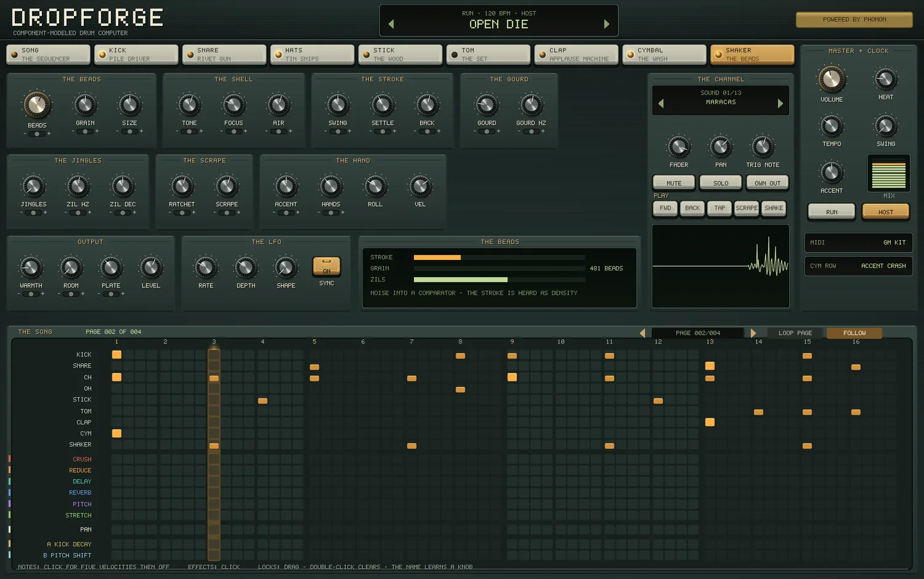Click the channel FADER knob
This screenshot has width=924, height=579.
click(679, 147)
